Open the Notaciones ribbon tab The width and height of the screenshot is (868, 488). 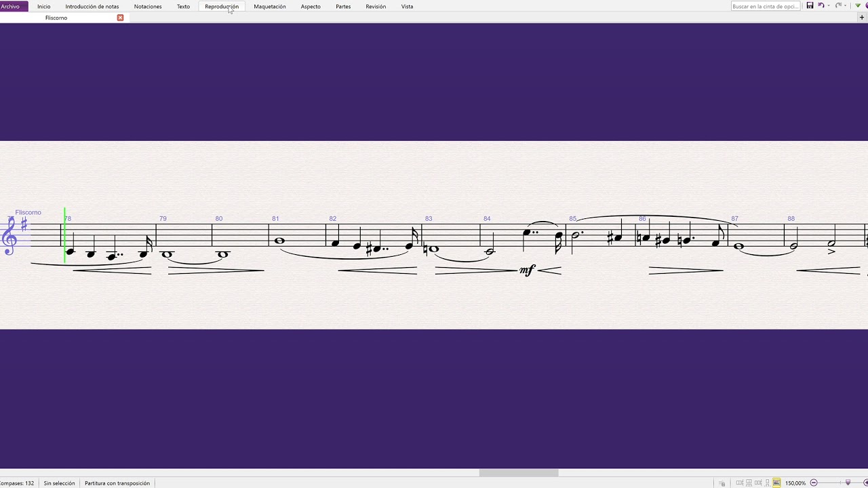[x=148, y=6]
